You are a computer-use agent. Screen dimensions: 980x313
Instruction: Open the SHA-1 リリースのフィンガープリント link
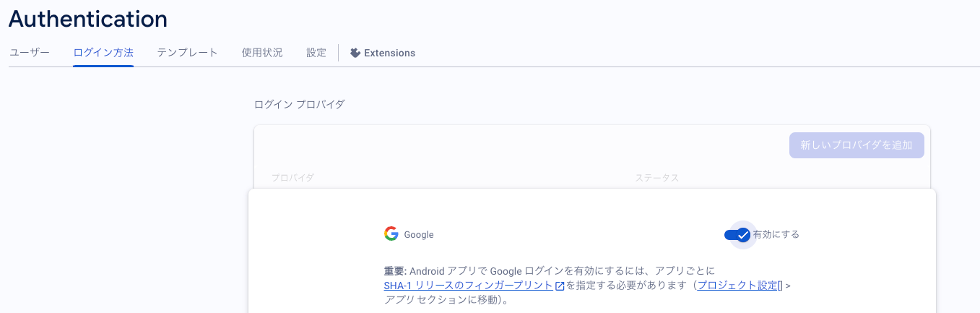tap(469, 286)
